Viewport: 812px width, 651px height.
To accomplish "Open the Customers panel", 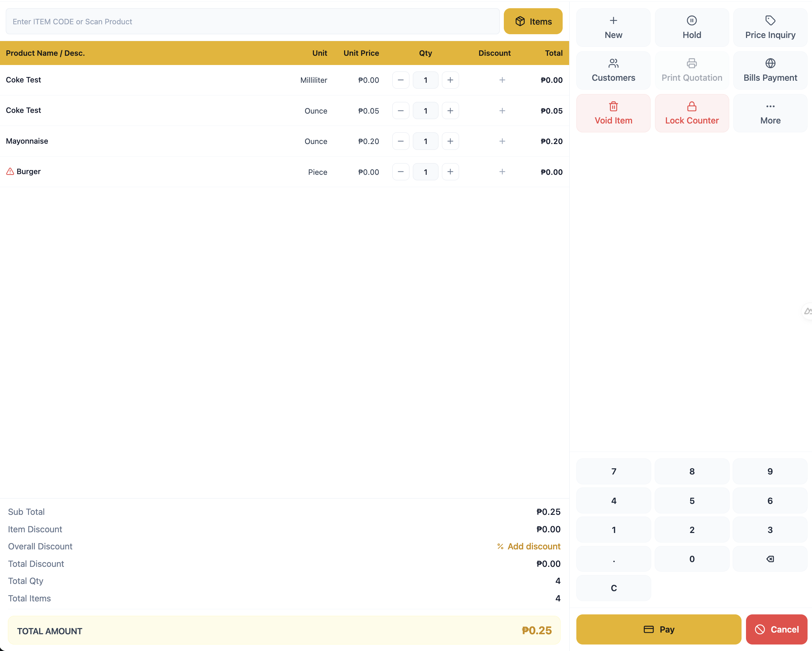I will tap(613, 70).
